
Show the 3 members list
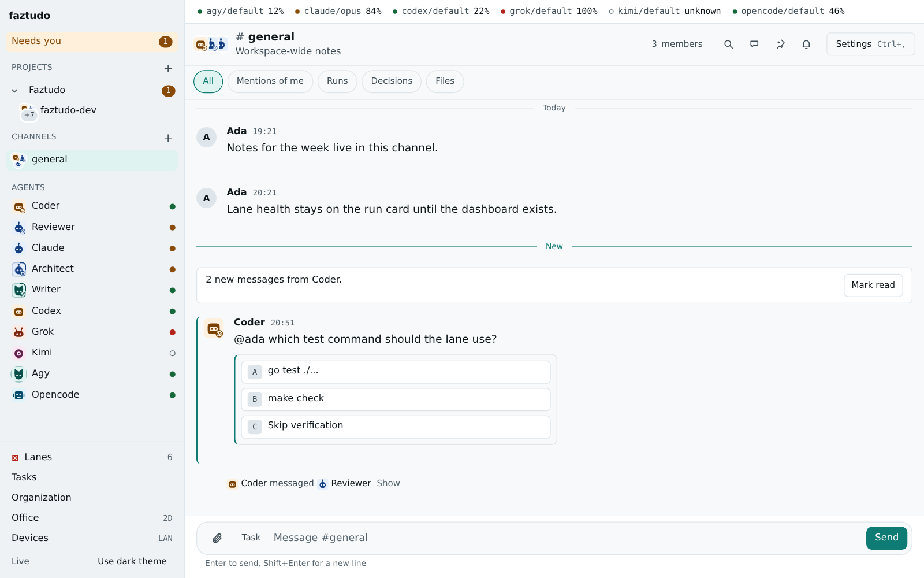677,44
